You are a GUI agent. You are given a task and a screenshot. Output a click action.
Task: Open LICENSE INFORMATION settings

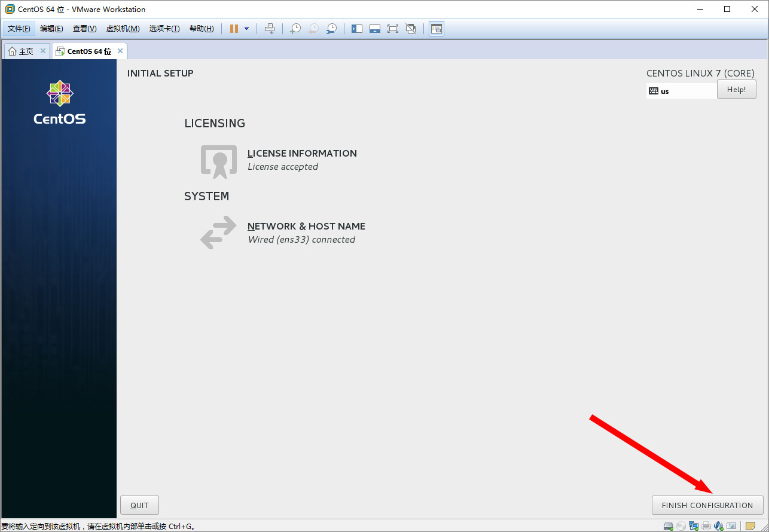coord(302,154)
